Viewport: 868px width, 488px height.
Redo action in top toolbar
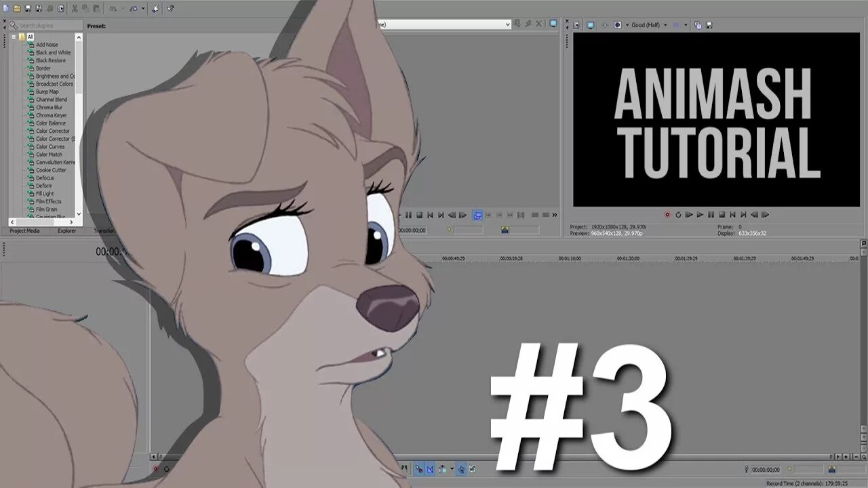tap(134, 8)
